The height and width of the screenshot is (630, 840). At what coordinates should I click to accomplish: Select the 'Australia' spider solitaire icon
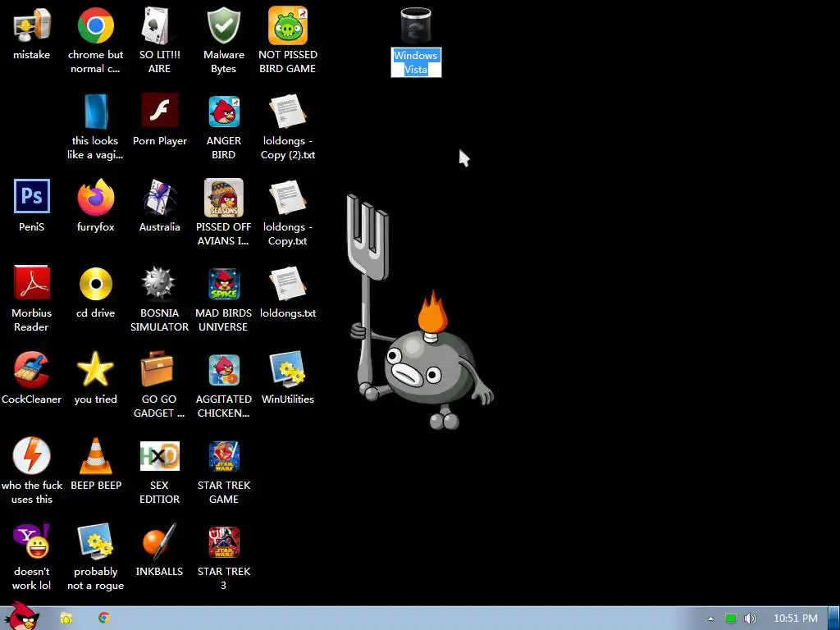159,197
